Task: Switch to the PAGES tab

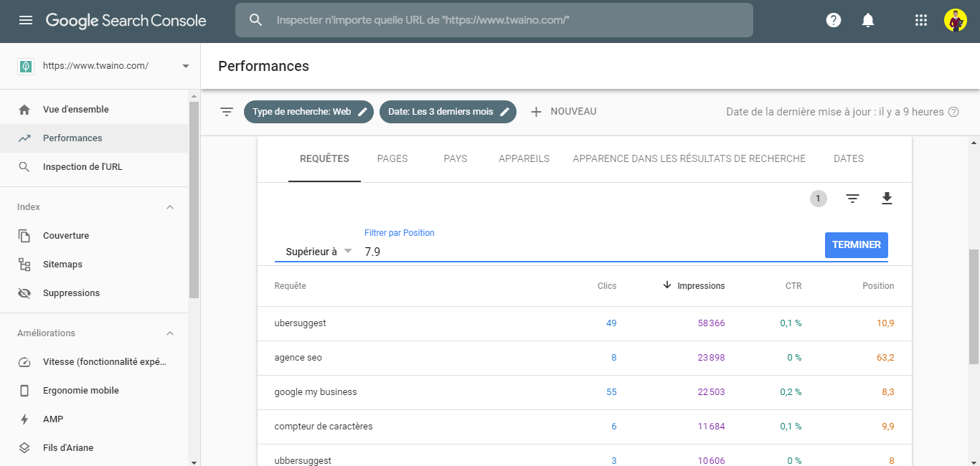Action: point(392,158)
